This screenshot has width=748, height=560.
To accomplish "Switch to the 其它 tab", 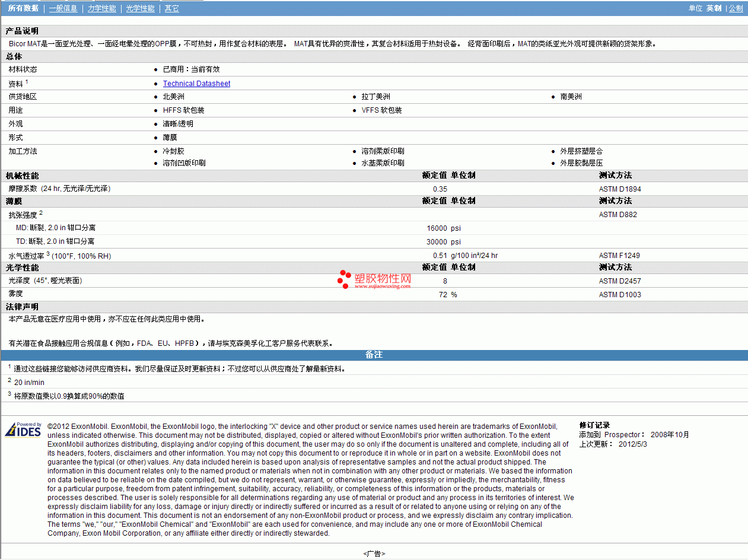I will [171, 8].
